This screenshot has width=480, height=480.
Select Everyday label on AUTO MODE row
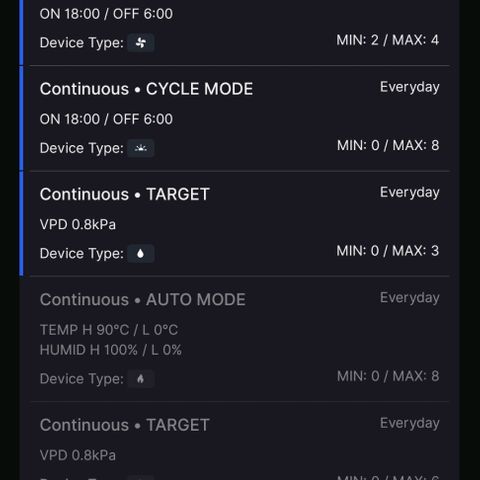410,298
